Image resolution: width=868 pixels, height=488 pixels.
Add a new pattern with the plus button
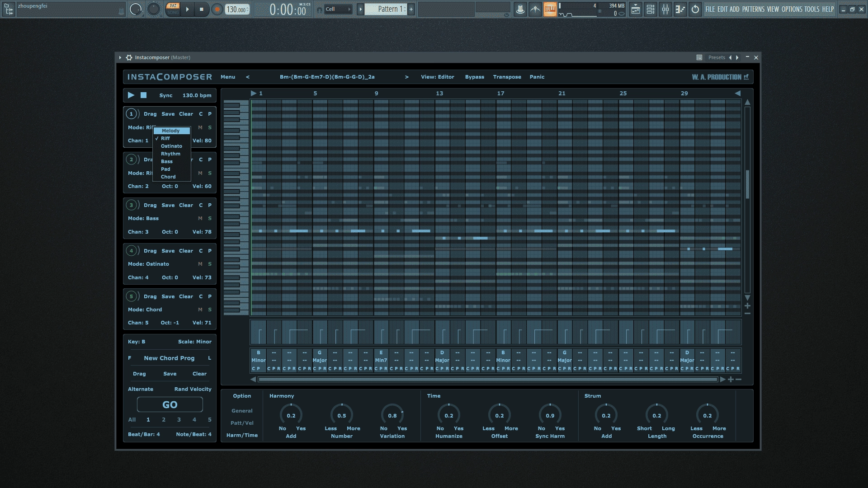411,9
